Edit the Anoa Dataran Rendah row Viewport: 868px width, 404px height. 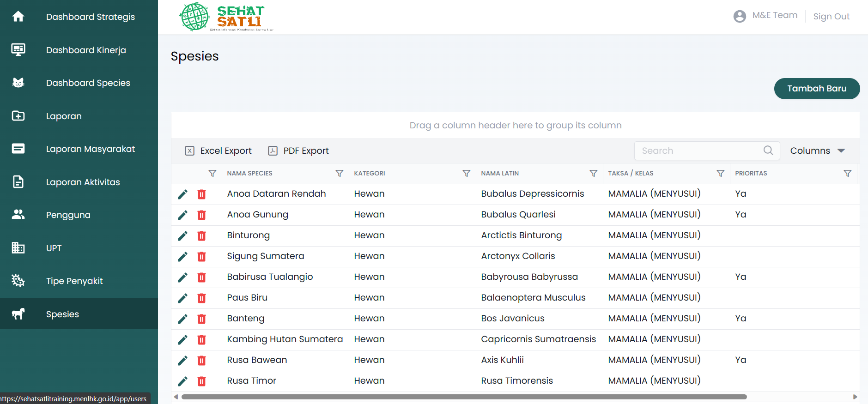[183, 194]
